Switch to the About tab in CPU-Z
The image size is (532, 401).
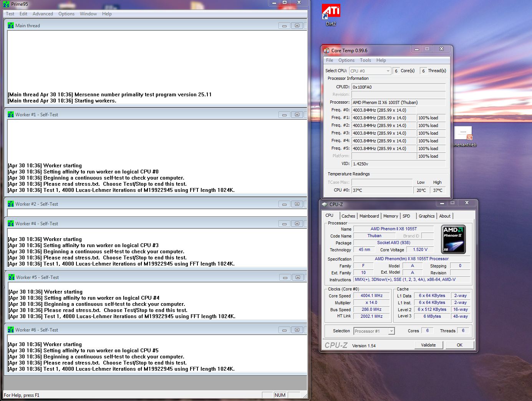click(445, 216)
